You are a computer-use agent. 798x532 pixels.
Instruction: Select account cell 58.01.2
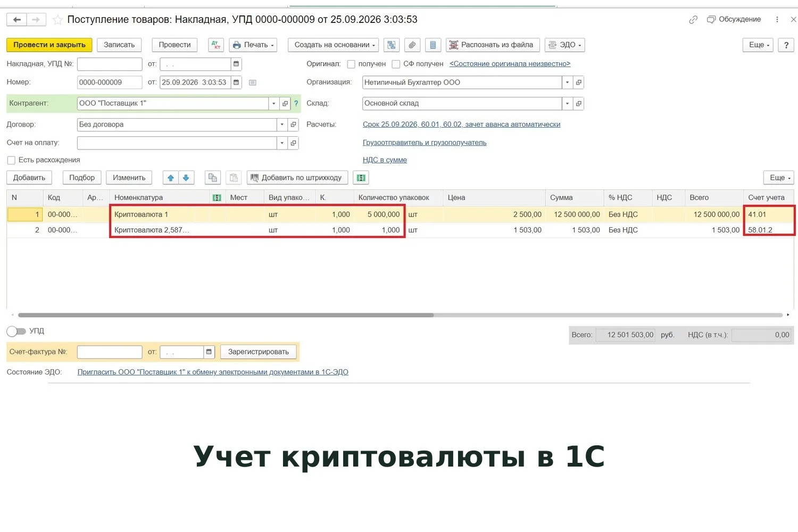[769, 230]
